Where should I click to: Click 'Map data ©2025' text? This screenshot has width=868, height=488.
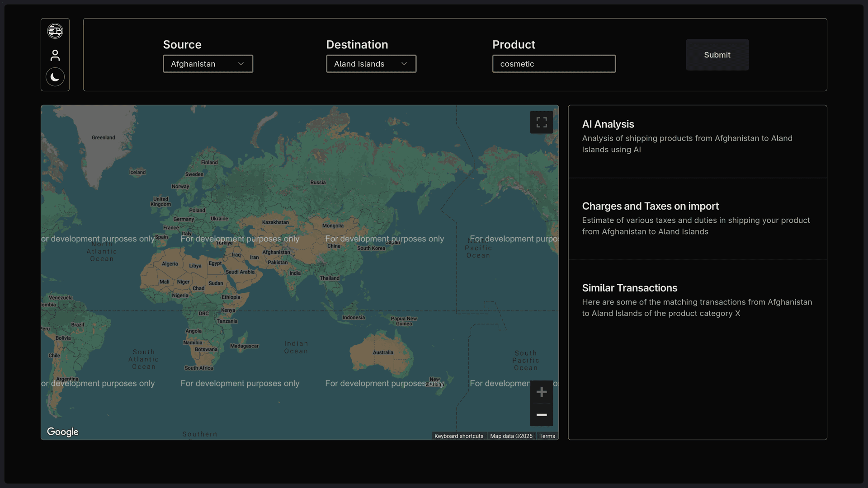[511, 436]
